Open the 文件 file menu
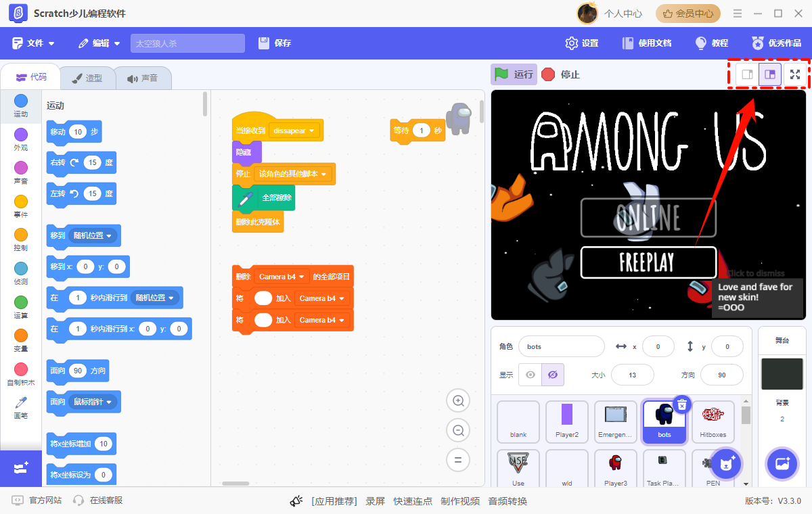The height and width of the screenshot is (514, 812). coord(33,43)
